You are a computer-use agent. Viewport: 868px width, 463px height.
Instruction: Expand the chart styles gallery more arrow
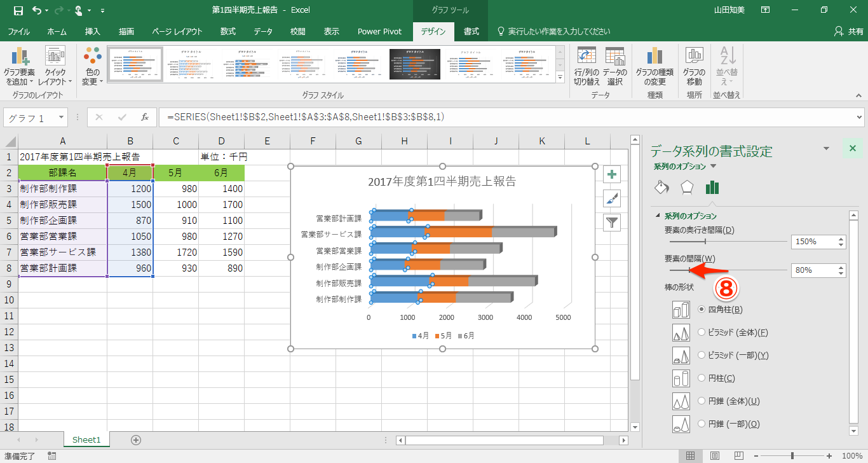560,78
